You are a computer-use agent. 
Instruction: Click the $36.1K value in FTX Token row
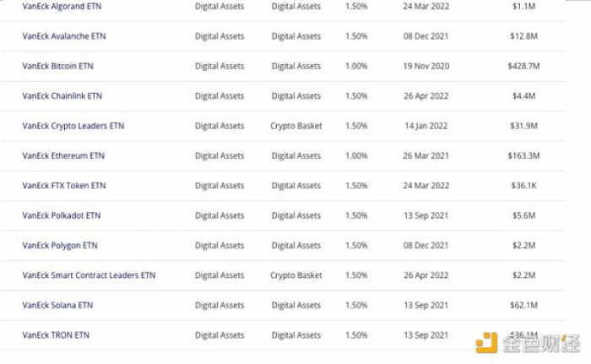[523, 185]
